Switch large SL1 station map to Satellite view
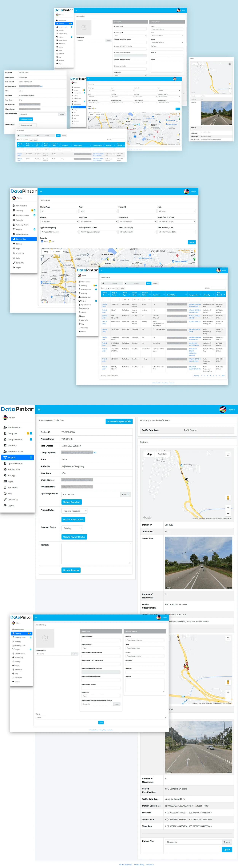The image size is (238, 868). (162, 454)
